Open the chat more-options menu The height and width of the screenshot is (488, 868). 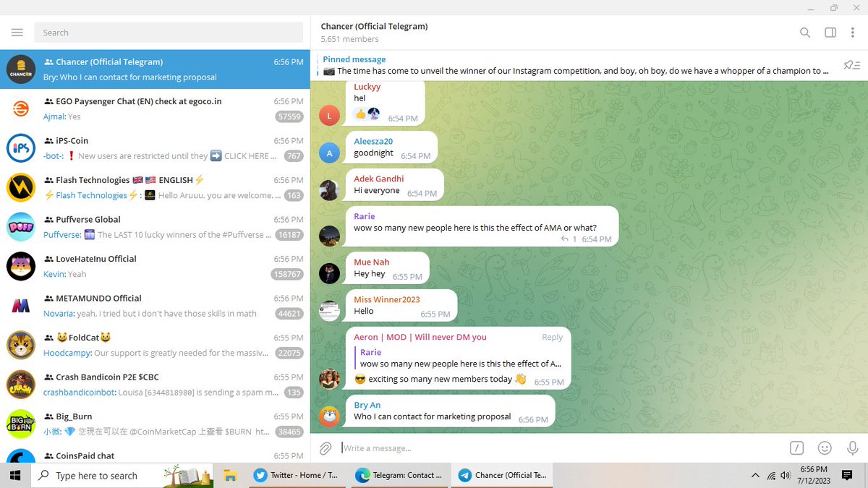click(854, 33)
